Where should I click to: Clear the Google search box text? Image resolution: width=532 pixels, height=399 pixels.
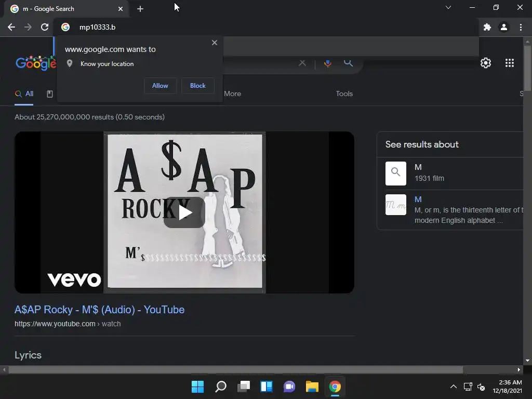pyautogui.click(x=302, y=63)
